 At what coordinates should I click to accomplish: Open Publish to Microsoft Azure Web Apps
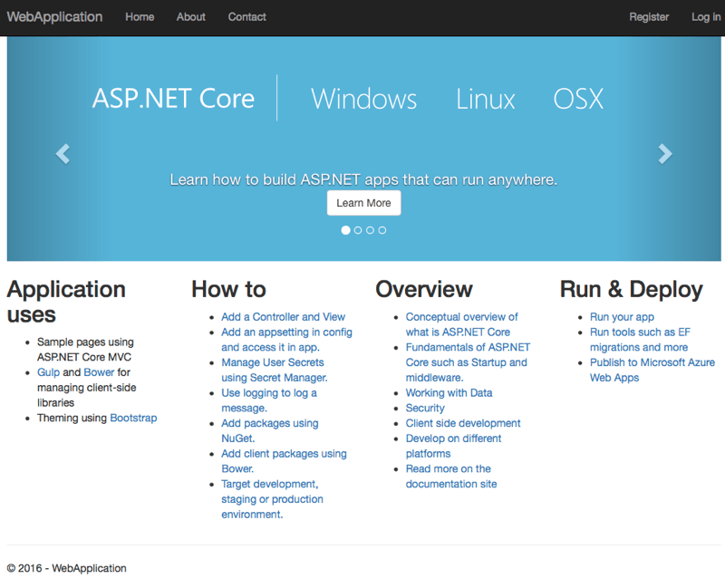pyautogui.click(x=652, y=370)
